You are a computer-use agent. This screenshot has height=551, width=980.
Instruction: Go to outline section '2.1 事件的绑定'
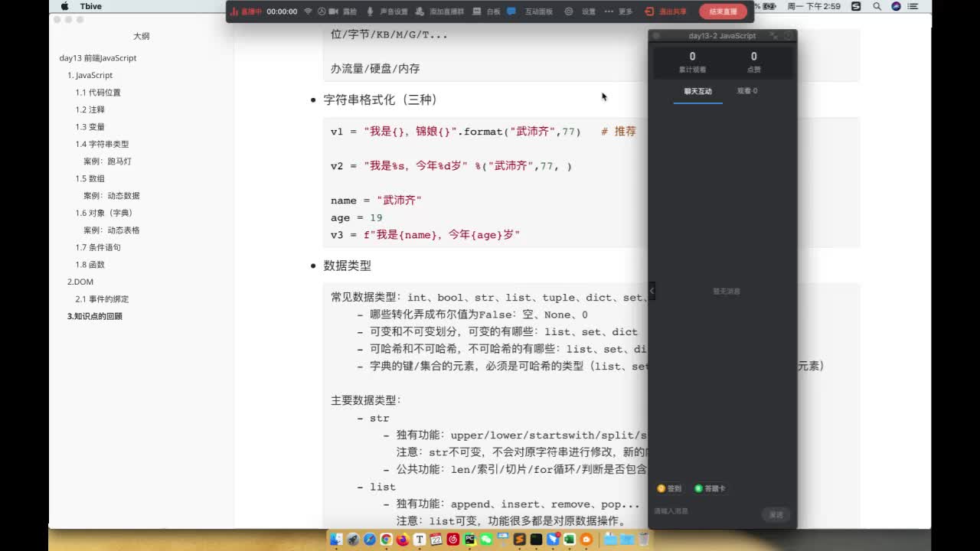(x=102, y=299)
